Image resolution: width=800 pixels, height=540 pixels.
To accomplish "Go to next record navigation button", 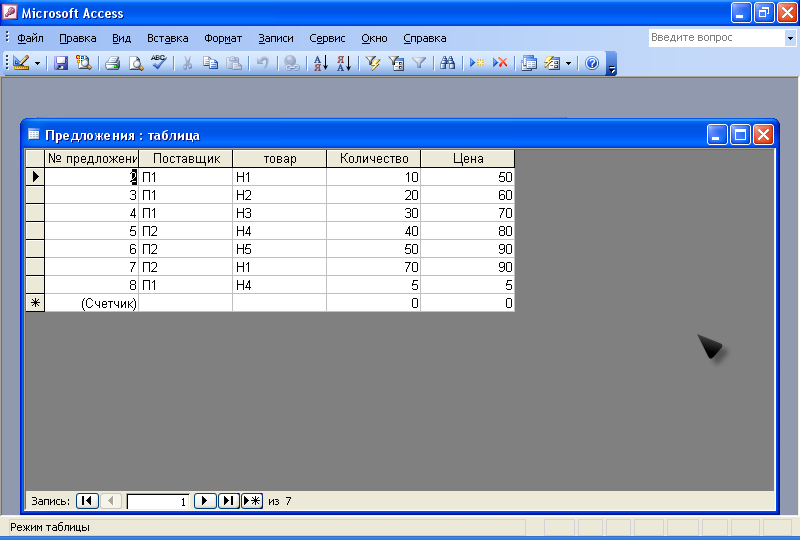I will pyautogui.click(x=205, y=501).
